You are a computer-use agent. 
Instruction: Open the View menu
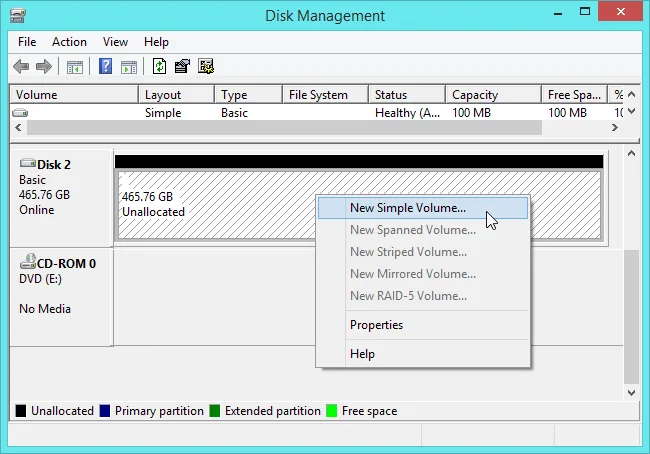[115, 42]
